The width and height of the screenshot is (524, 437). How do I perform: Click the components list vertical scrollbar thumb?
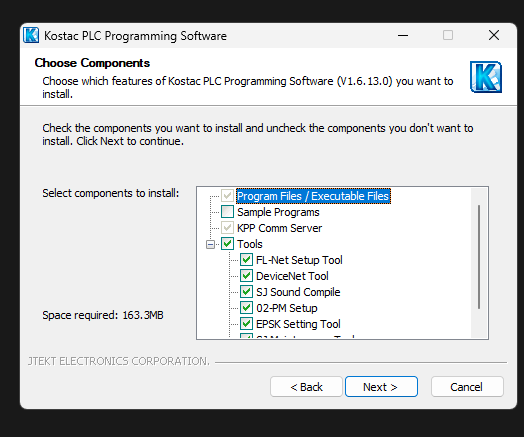pyautogui.click(x=479, y=257)
